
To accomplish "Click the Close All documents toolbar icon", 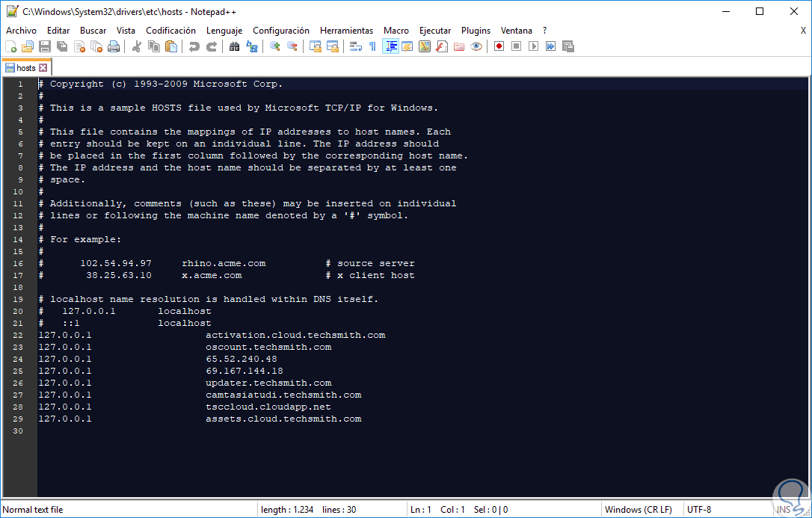I will 96,46.
